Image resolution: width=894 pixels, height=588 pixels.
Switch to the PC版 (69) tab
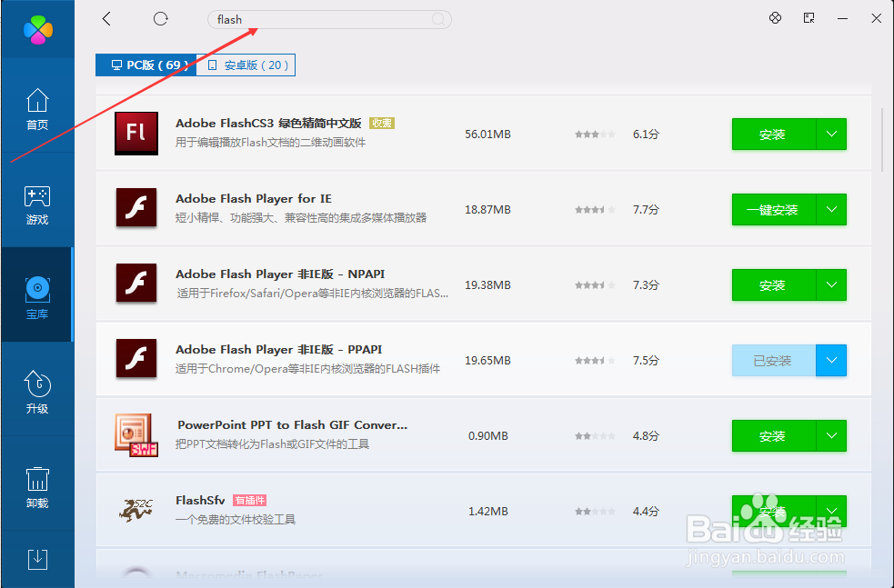coord(146,65)
